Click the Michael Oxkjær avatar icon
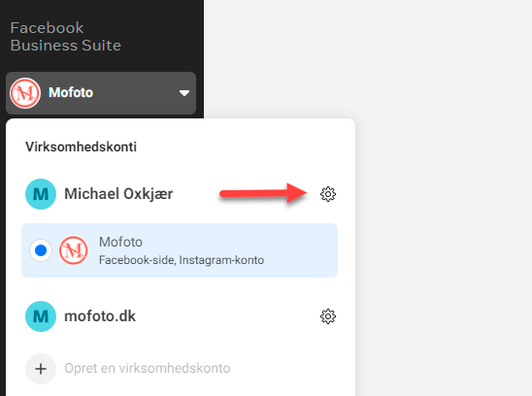 click(41, 194)
